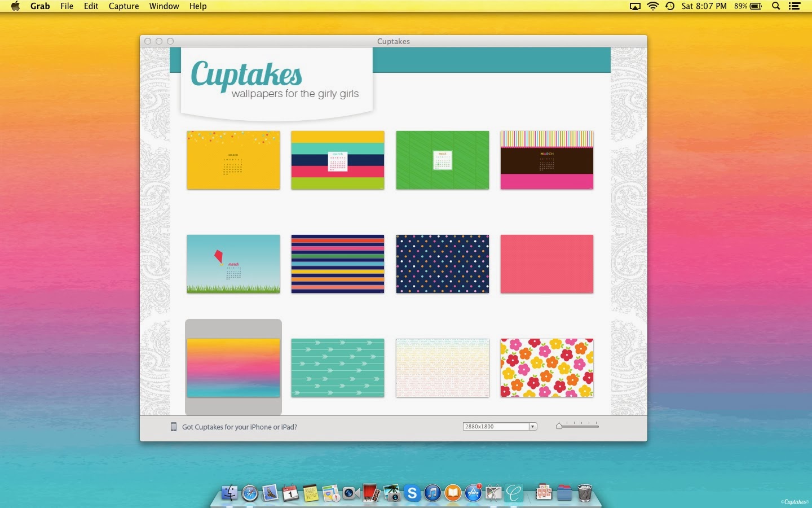The image size is (812, 508).
Task: Open the battery status menu
Action: point(748,6)
